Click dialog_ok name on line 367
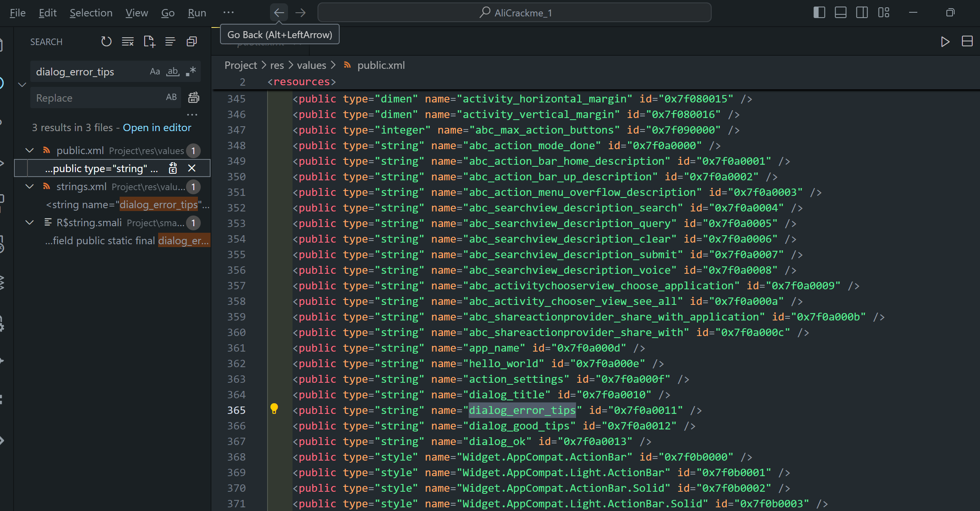 click(x=497, y=441)
